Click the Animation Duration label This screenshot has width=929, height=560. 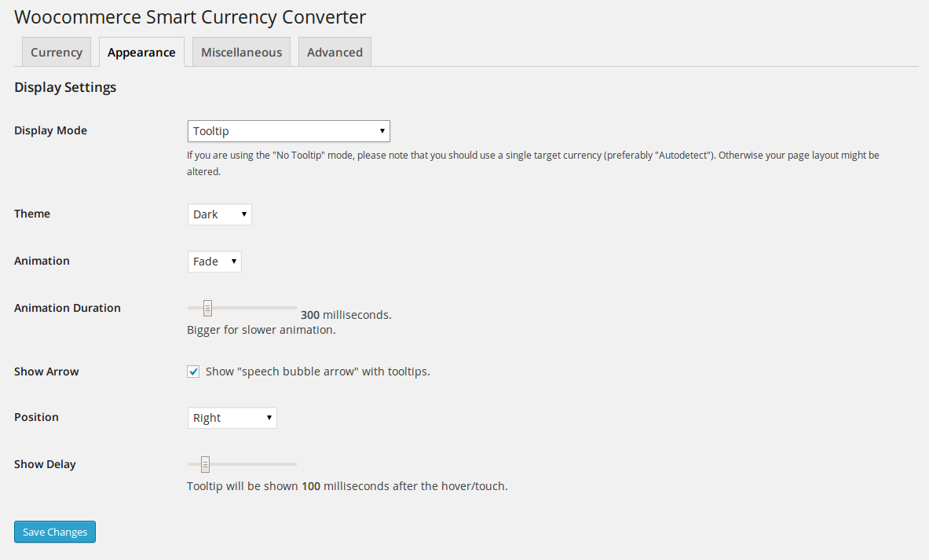[68, 308]
